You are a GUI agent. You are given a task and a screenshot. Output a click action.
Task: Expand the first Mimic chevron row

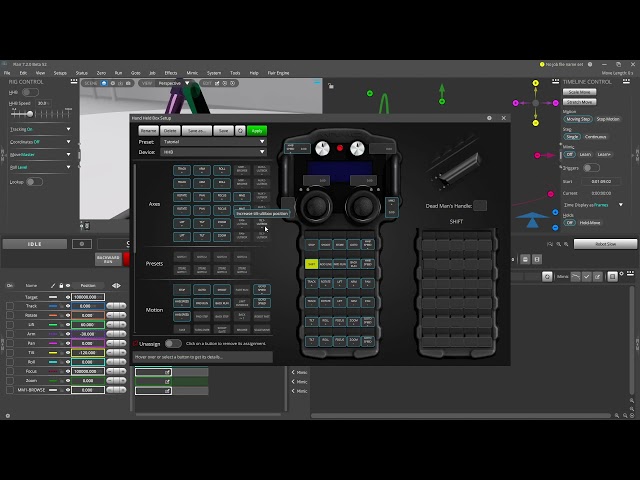(293, 372)
